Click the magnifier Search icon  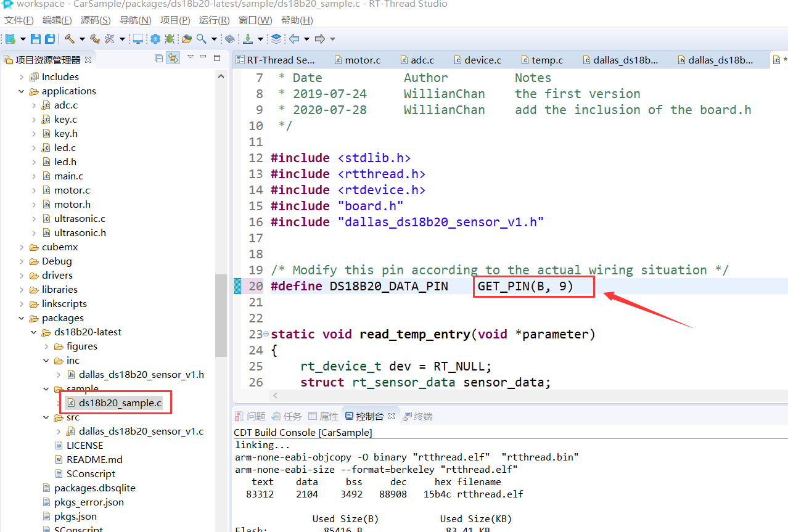point(202,39)
